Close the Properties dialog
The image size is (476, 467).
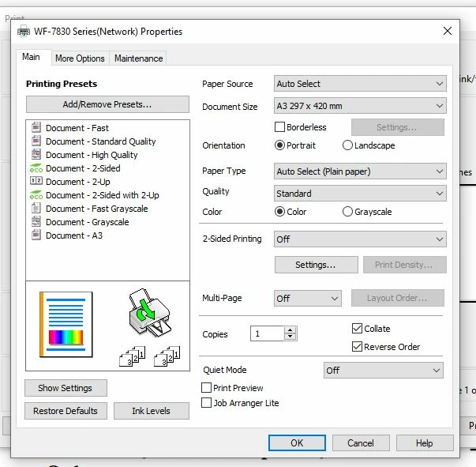coord(448,31)
